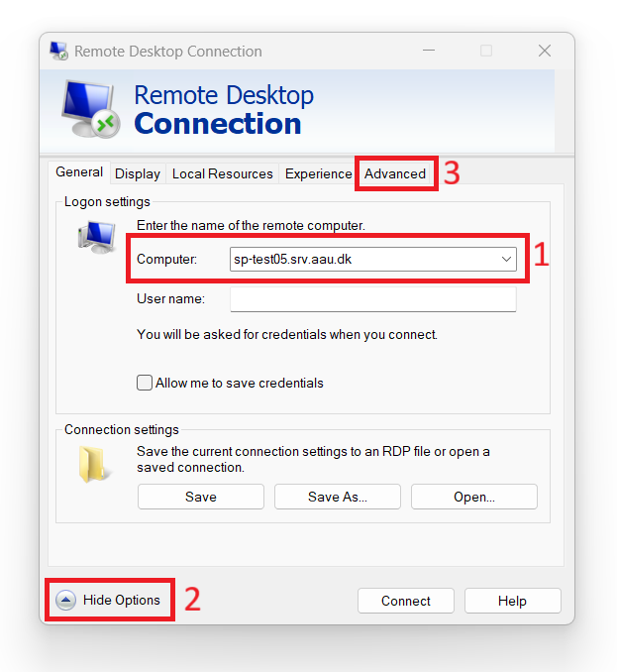The image size is (617, 672).
Task: Close the Remote Desktop Connection window
Action: tap(545, 51)
